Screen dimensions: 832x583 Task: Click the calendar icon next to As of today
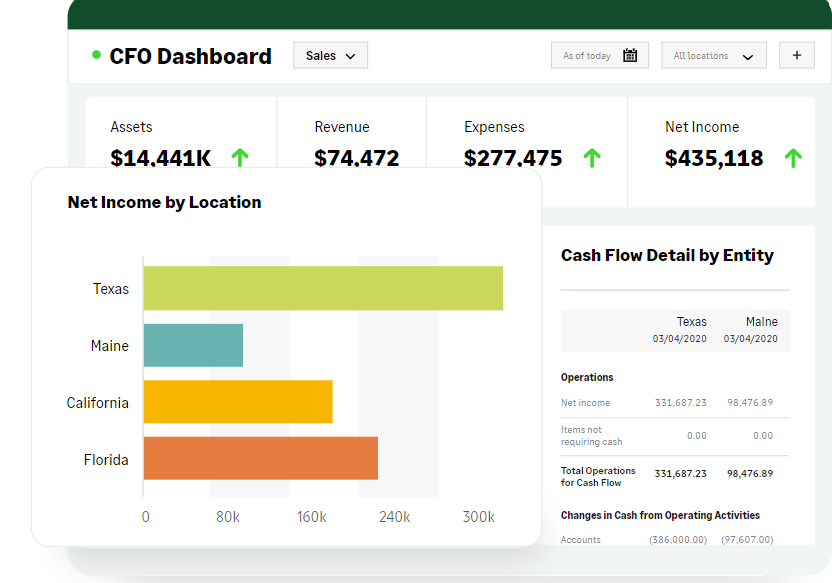[x=630, y=55]
